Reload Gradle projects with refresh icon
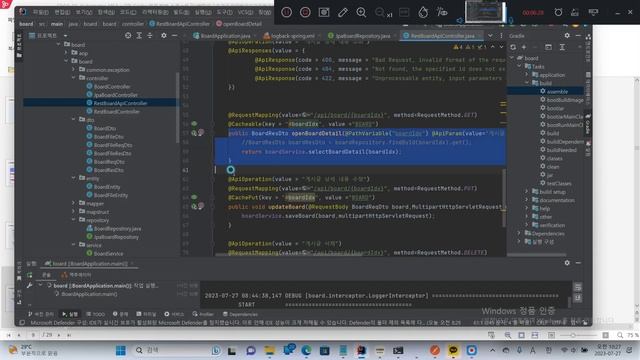The image size is (640, 360). click(513, 47)
